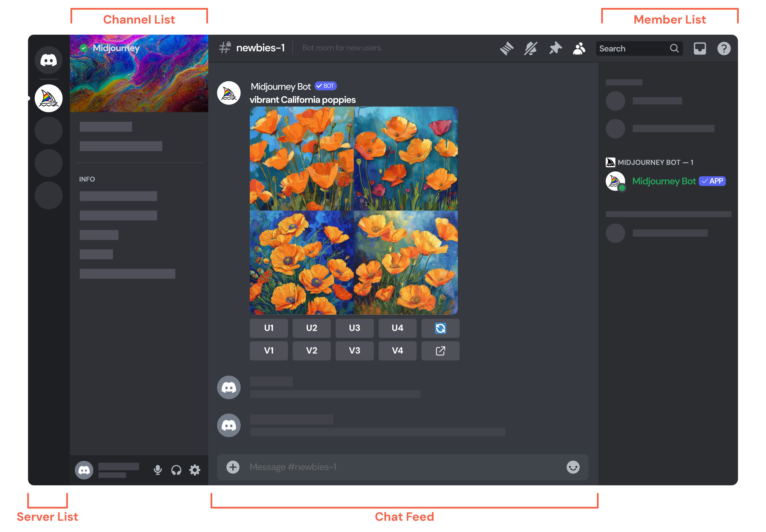
Task: Toggle the member list visibility
Action: (579, 48)
